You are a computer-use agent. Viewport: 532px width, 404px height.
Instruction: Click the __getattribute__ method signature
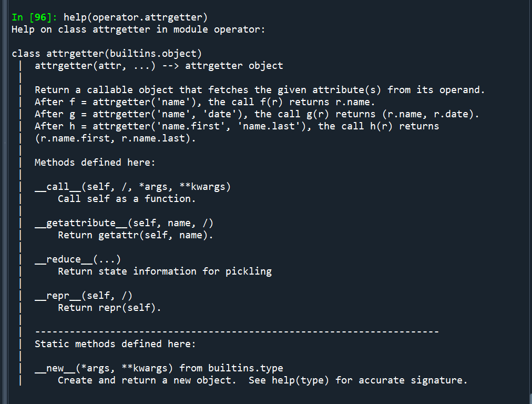click(124, 223)
